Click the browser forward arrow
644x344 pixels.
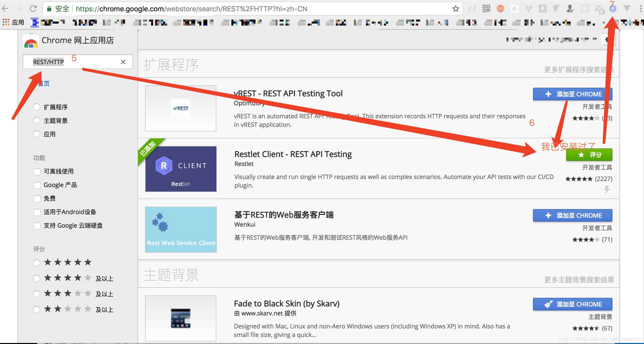[x=19, y=9]
